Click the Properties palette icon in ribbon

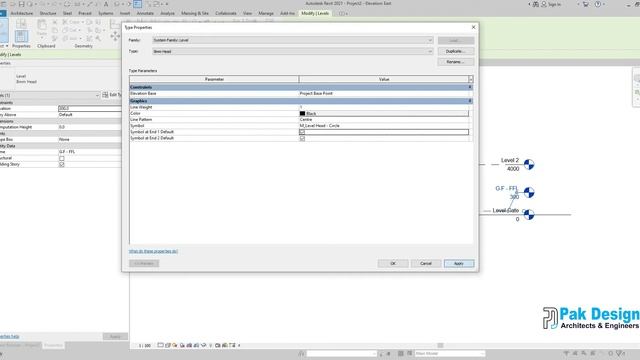click(21, 36)
